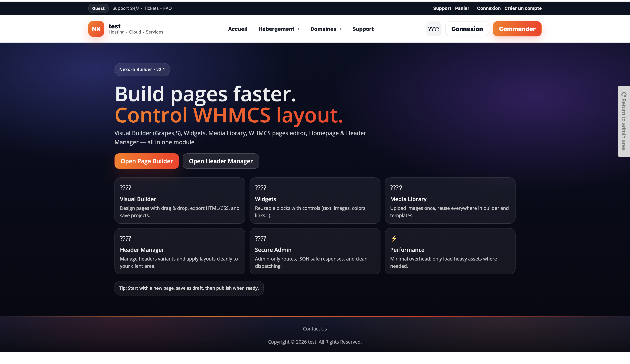
Task: Click Open Header Manager button
Action: 221,161
